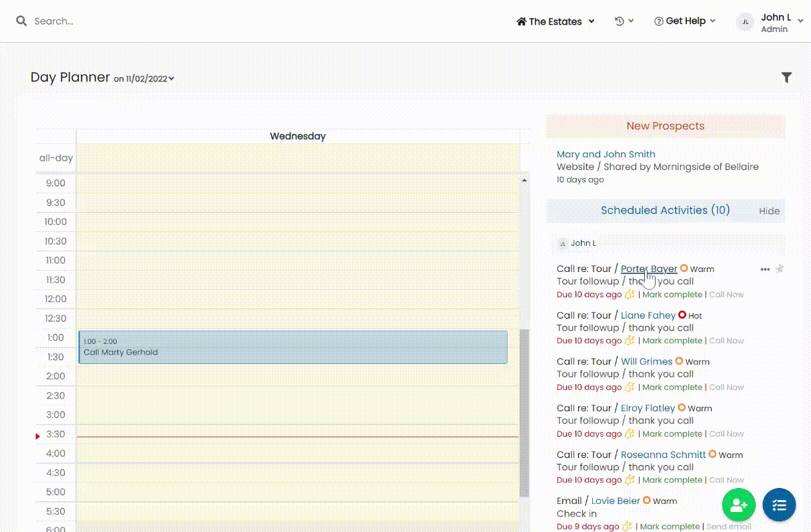Viewport: 811px width, 532px height.
Task: Click Call Now for Porter Bayer
Action: coord(726,295)
